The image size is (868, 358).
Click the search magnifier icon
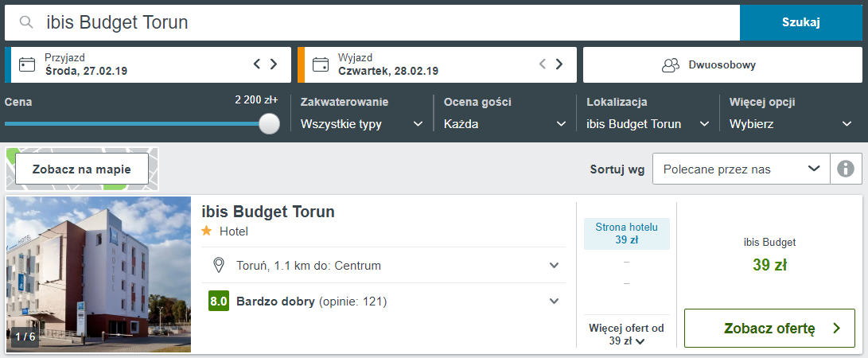coord(27,22)
